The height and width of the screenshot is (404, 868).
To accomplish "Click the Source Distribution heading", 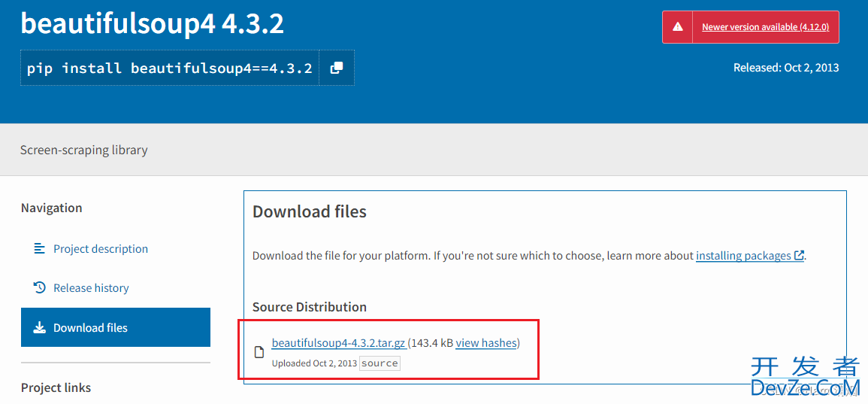I will pos(310,306).
